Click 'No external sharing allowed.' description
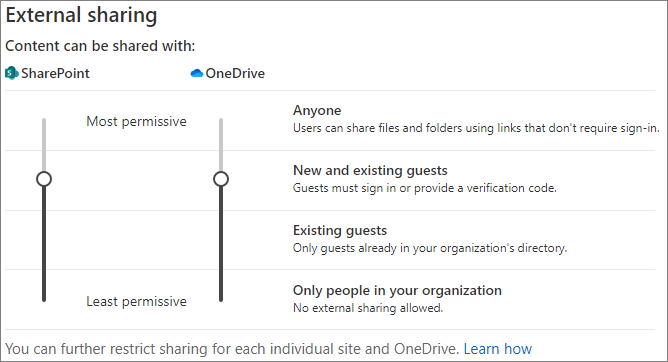 click(x=368, y=308)
